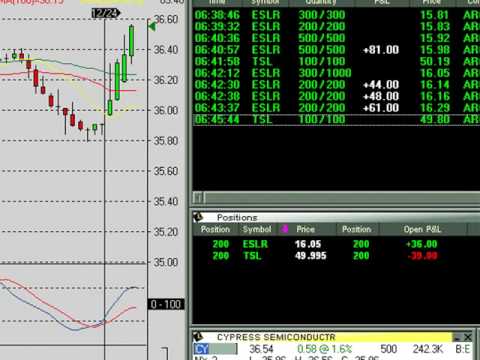This screenshot has height=360, width=480.
Task: Select the highlighted 06:45:44 TSL trade row
Action: pos(336,120)
